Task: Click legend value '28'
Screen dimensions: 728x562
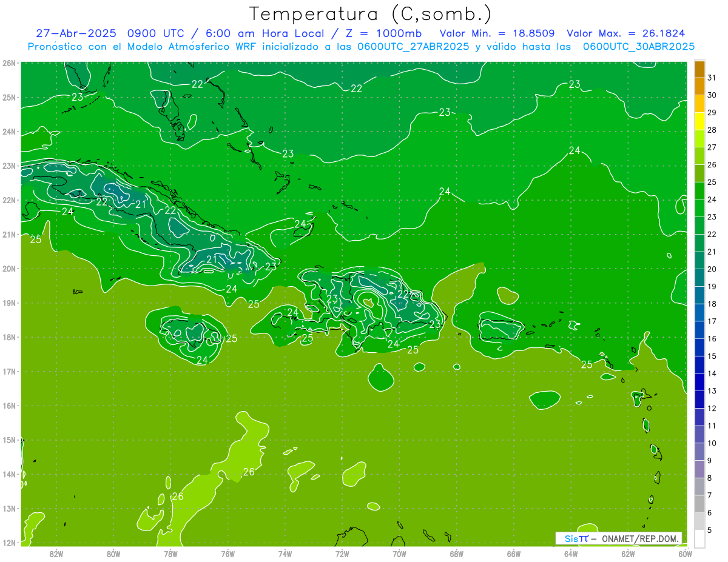Action: point(712,130)
